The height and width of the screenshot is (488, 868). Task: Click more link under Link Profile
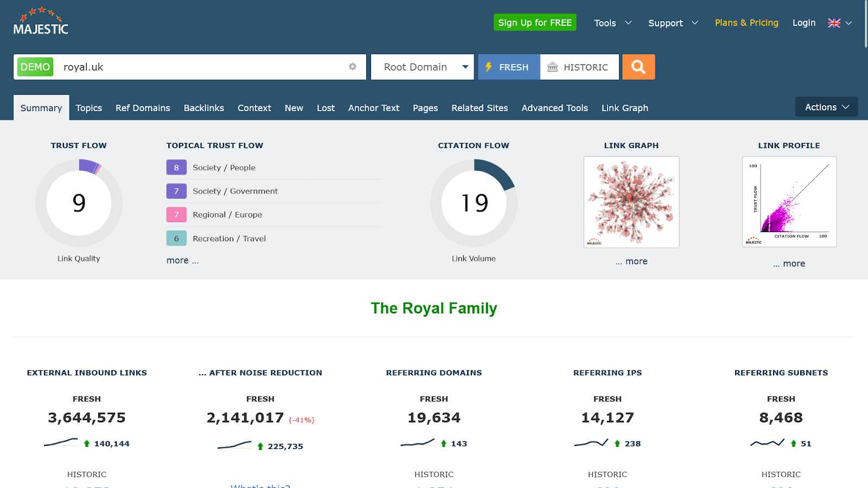click(789, 264)
